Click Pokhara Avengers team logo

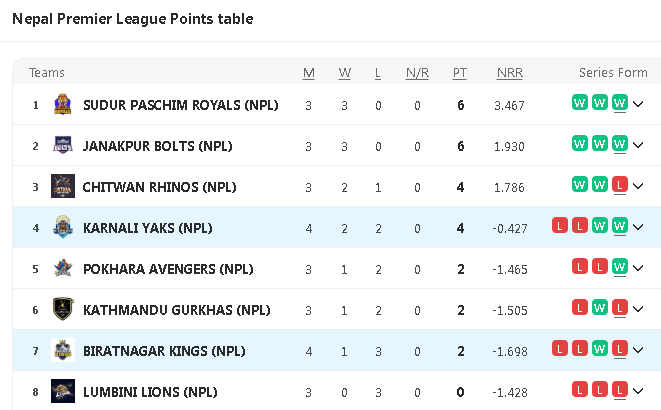[x=63, y=268]
